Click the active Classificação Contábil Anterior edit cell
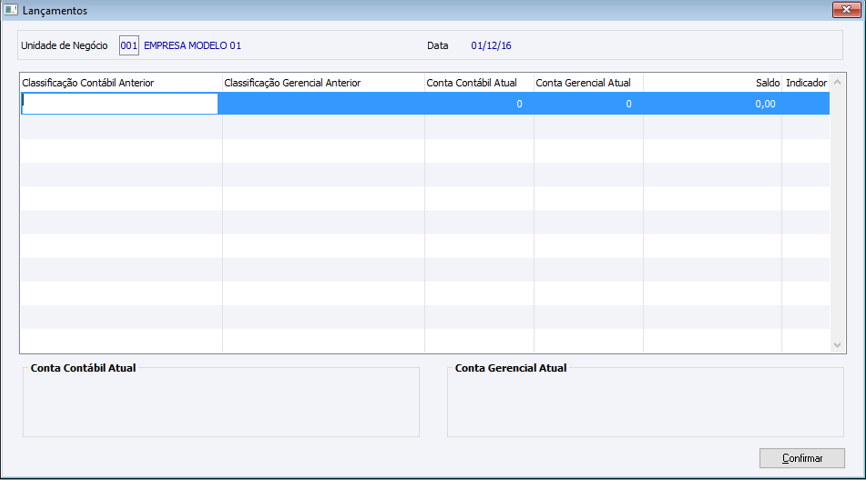 [120, 103]
